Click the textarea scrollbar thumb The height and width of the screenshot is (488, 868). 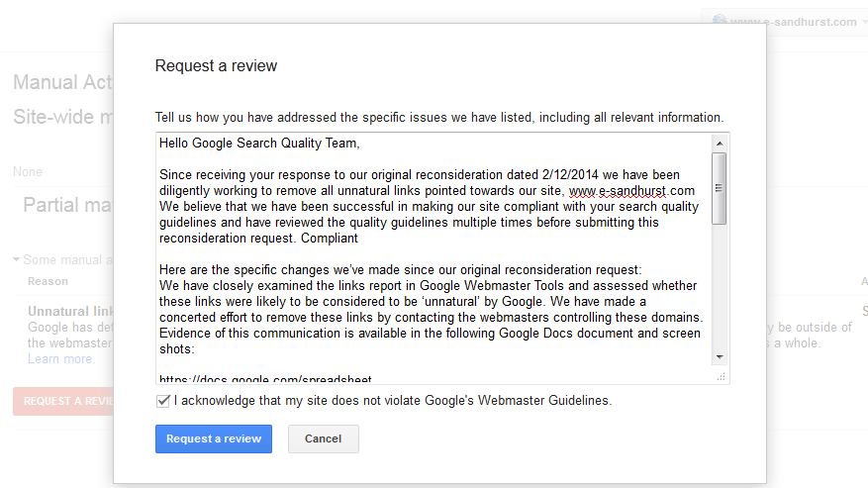click(x=720, y=188)
